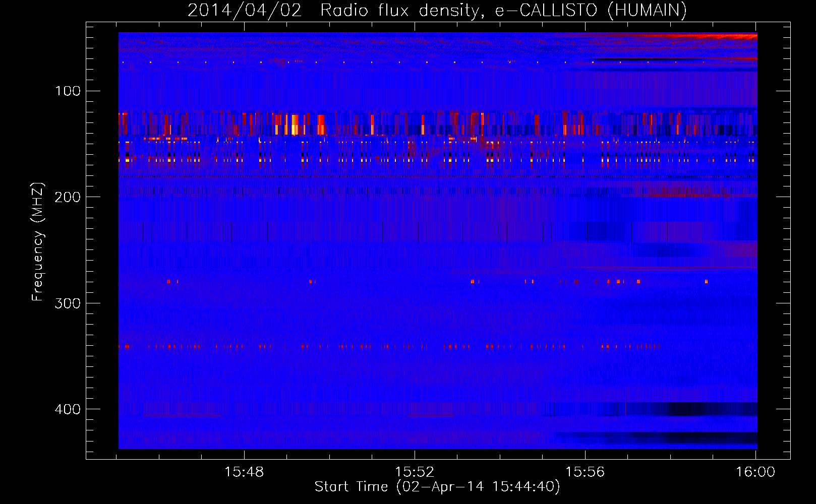Click the "300" frequency tick label
The image size is (816, 504).
click(x=68, y=303)
